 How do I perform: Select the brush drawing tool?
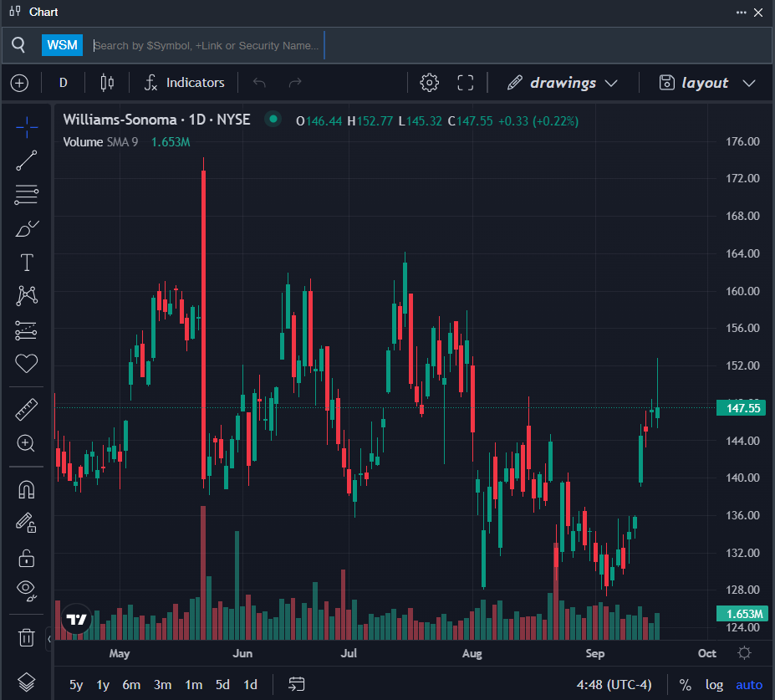pyautogui.click(x=27, y=229)
